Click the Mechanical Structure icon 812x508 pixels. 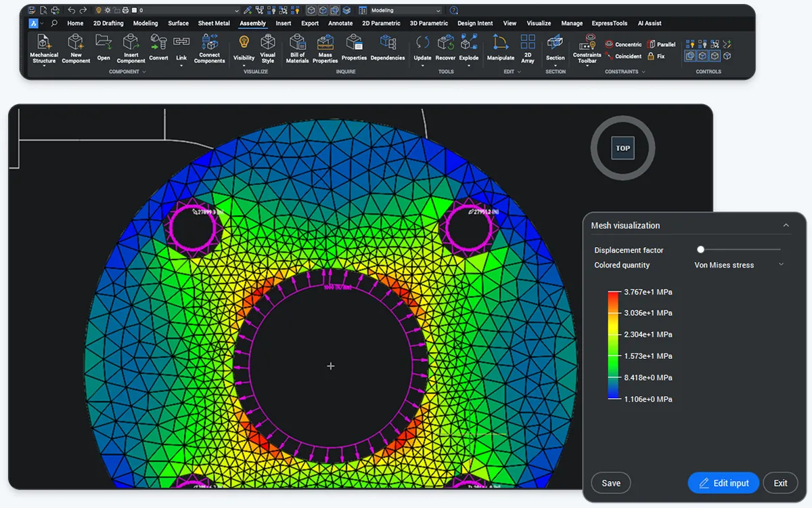tap(44, 42)
